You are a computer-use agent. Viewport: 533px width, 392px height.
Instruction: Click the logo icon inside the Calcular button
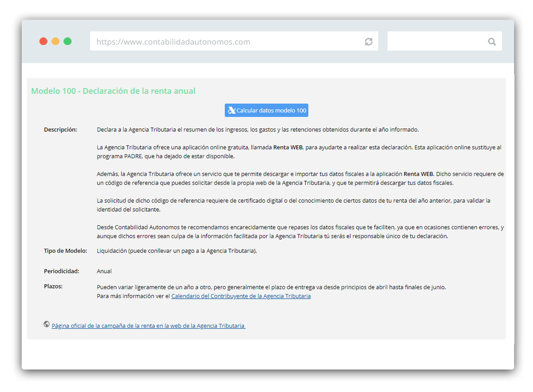click(232, 110)
